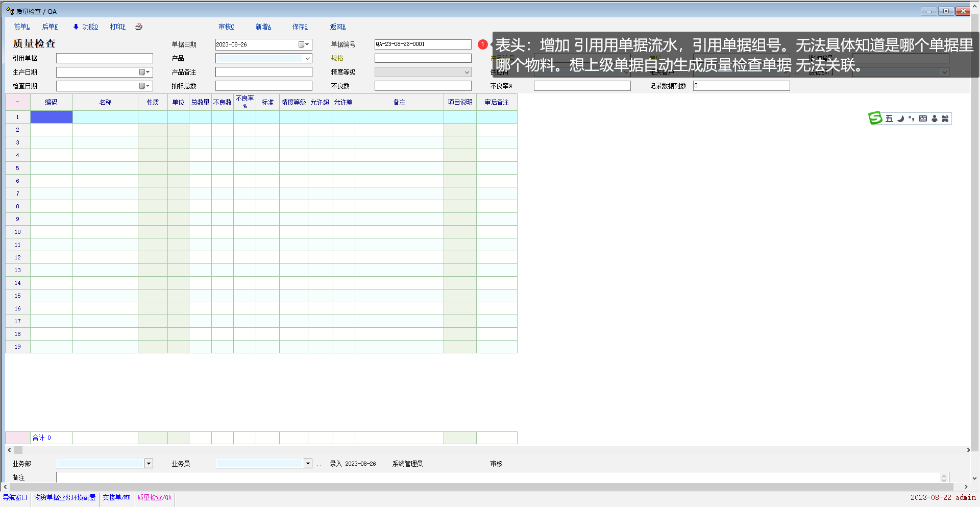
Task: Expand the 产品 dropdown list
Action: click(x=307, y=58)
